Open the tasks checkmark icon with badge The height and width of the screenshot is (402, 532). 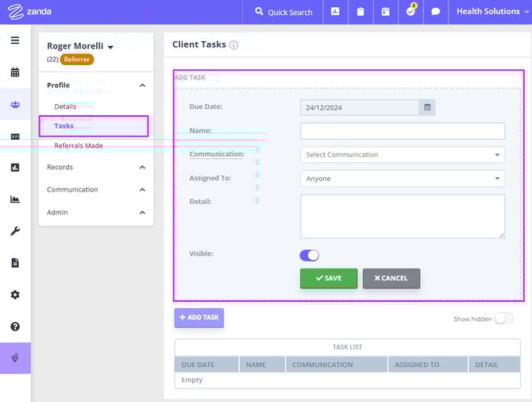click(411, 12)
